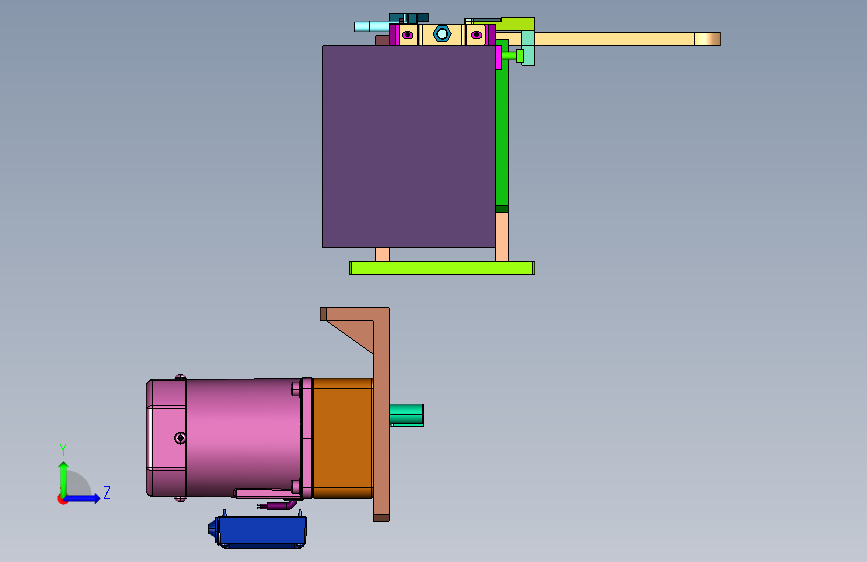867x562 pixels.
Task: Select the brown L-shaped motor mounting bracket
Action: coord(382,415)
